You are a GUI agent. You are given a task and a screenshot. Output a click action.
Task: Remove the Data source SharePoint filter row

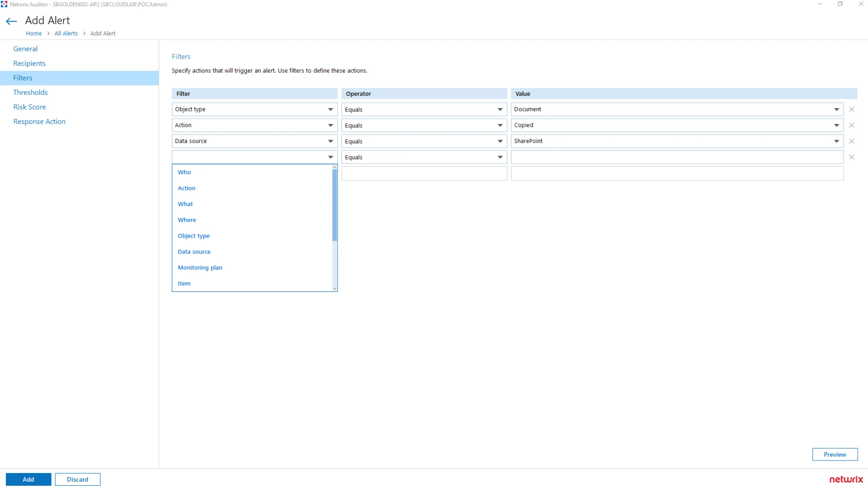[x=852, y=141]
